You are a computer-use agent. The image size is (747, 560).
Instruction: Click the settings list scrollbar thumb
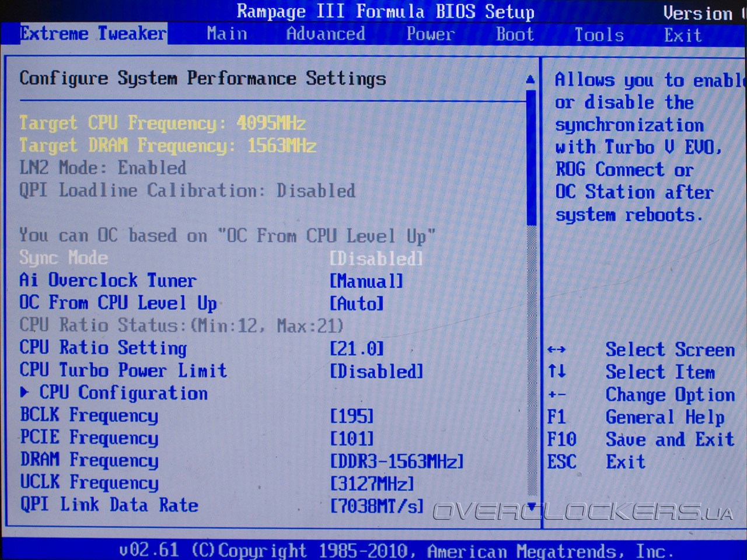click(531, 157)
